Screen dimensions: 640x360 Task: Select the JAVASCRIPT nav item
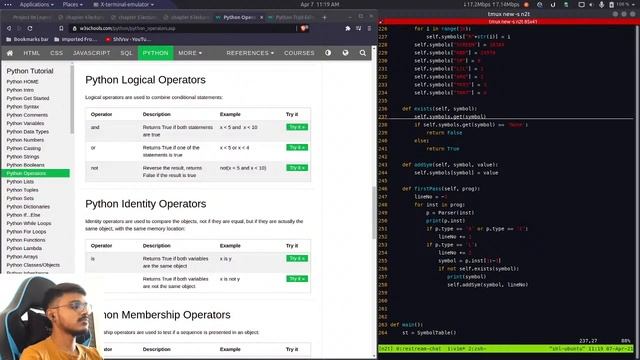coord(91,53)
